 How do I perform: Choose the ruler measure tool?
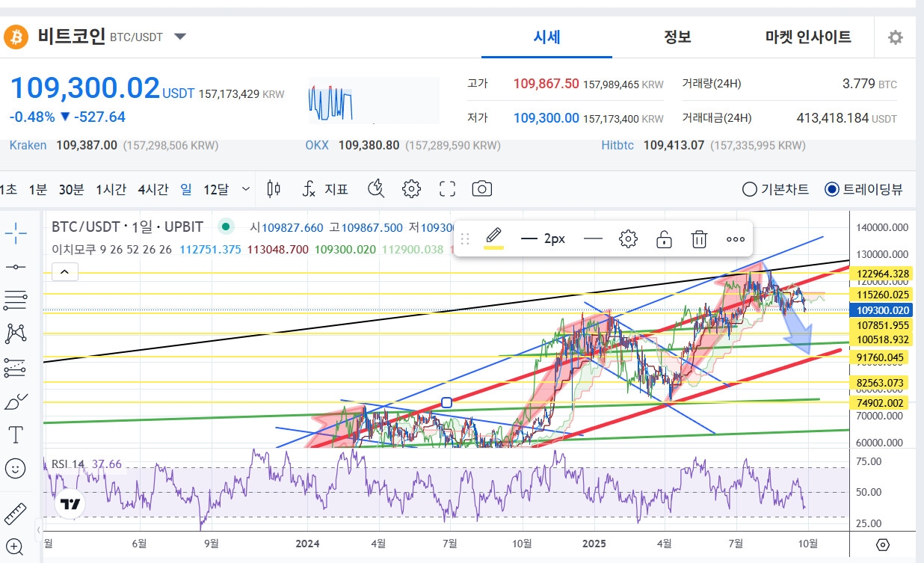pos(16,514)
